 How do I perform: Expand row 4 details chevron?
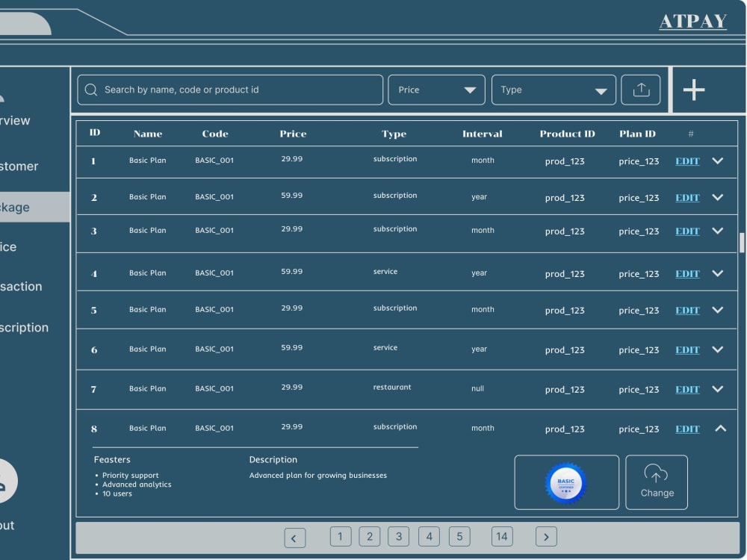point(717,273)
